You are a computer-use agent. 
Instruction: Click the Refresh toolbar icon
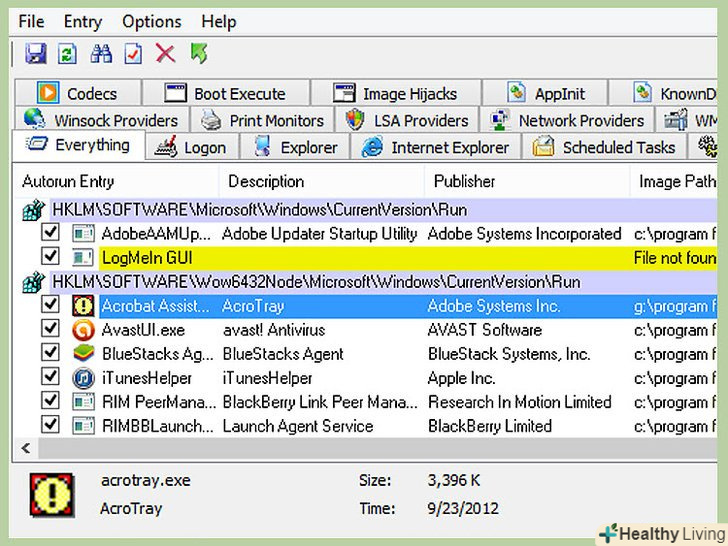(67, 53)
